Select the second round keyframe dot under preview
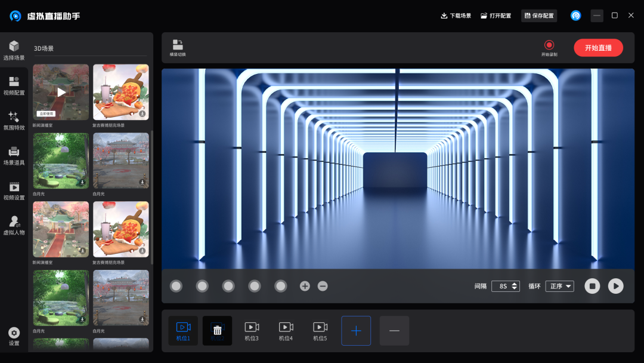Screen dimensions: 644x363 [x=202, y=286]
